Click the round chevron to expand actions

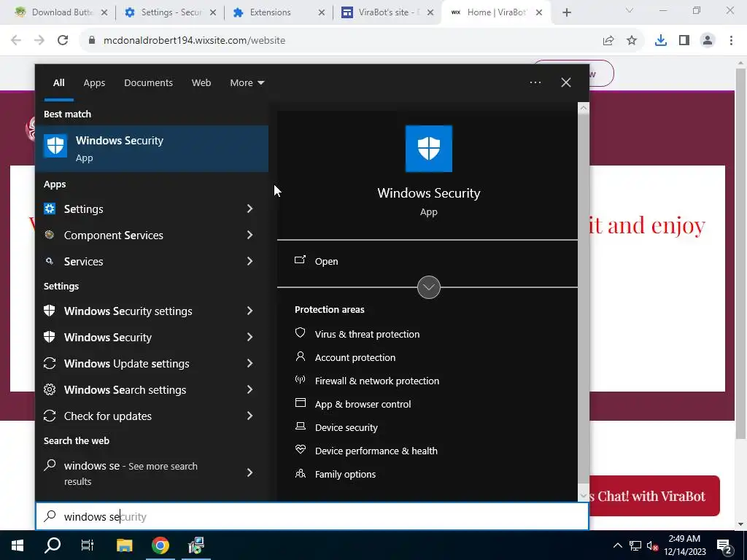(x=428, y=287)
